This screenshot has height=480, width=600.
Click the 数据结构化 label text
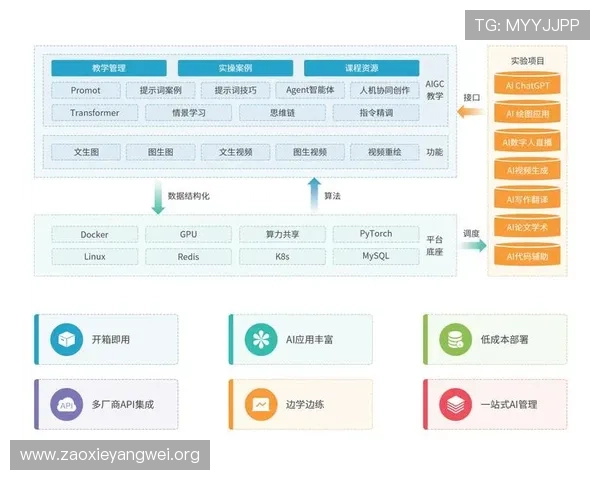click(189, 196)
